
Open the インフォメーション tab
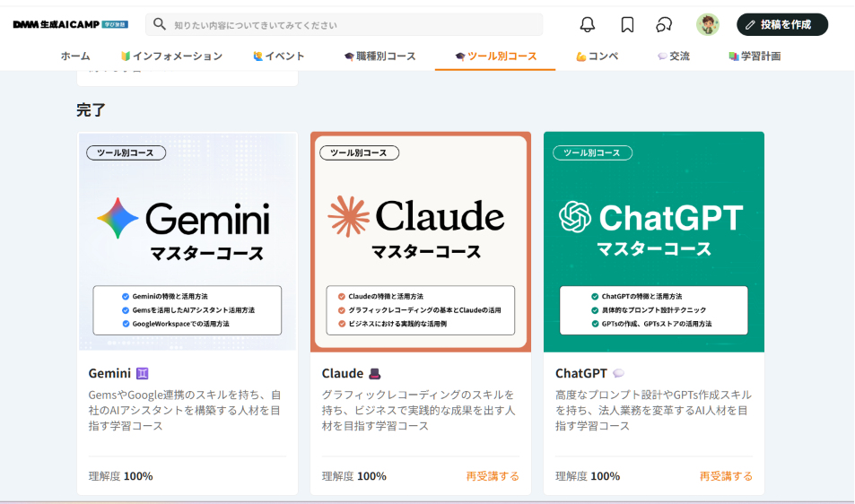[171, 56]
